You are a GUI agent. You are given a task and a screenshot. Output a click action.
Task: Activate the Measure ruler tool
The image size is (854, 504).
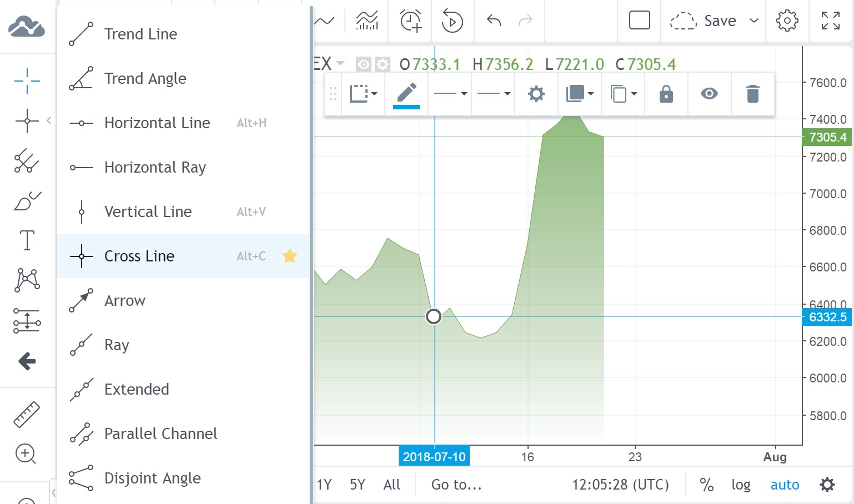click(26, 414)
